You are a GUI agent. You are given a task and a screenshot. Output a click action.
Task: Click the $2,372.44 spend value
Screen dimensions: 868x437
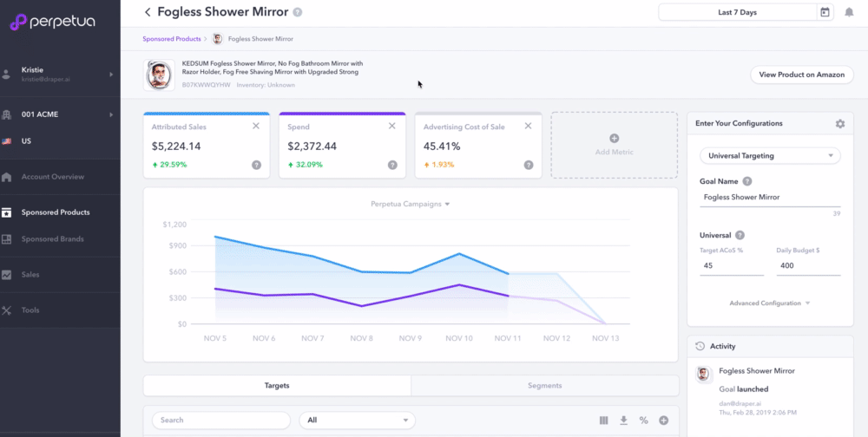[x=312, y=147]
